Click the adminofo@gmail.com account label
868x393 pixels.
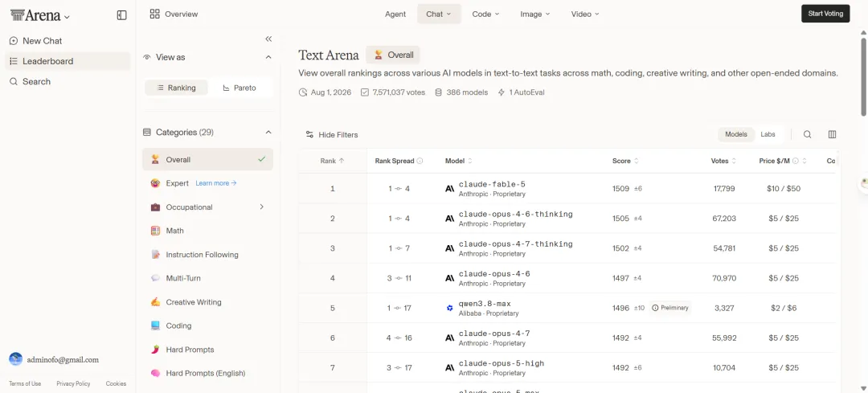click(63, 360)
